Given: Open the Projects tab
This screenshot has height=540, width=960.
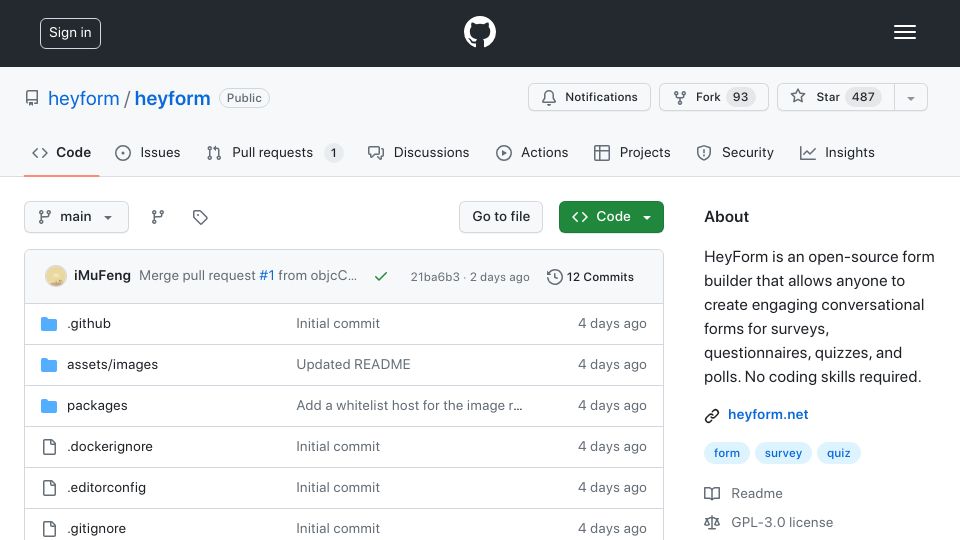Looking at the screenshot, I should pos(632,152).
